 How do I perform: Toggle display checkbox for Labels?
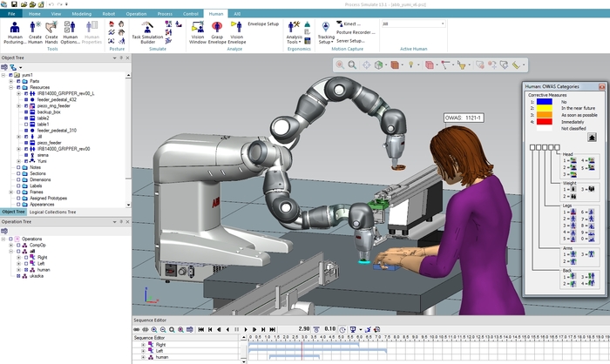point(18,185)
